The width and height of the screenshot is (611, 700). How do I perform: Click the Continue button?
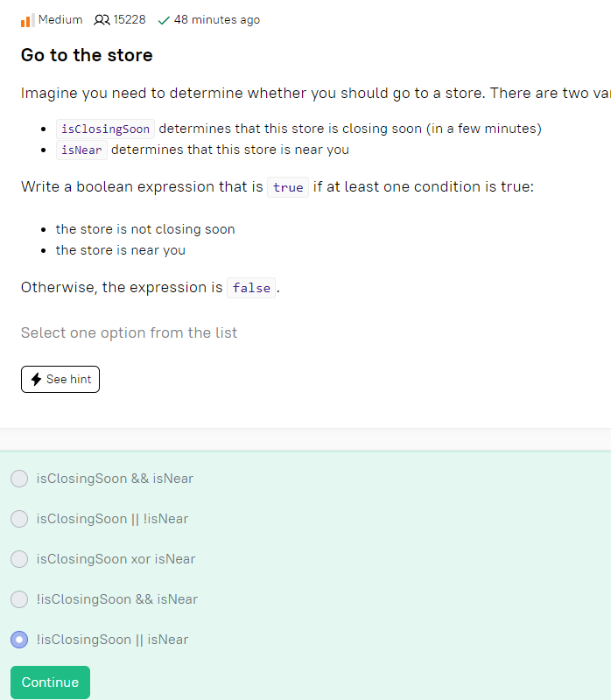point(50,682)
